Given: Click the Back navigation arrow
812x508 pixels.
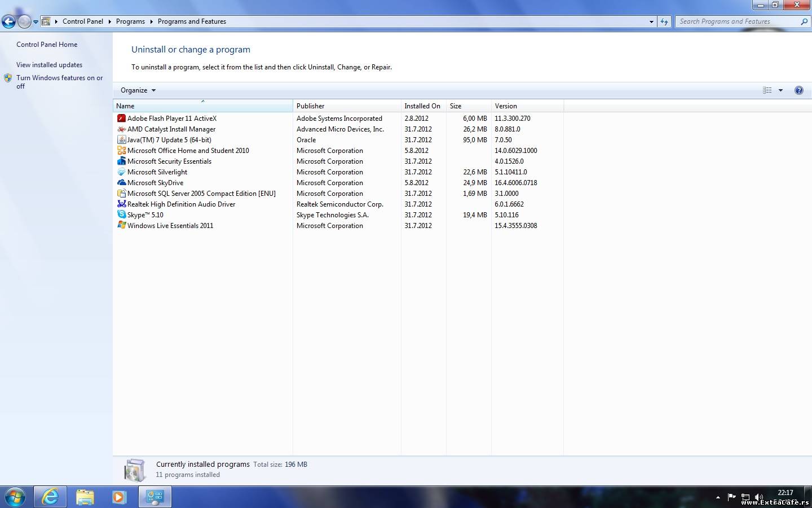Looking at the screenshot, I should [8, 21].
